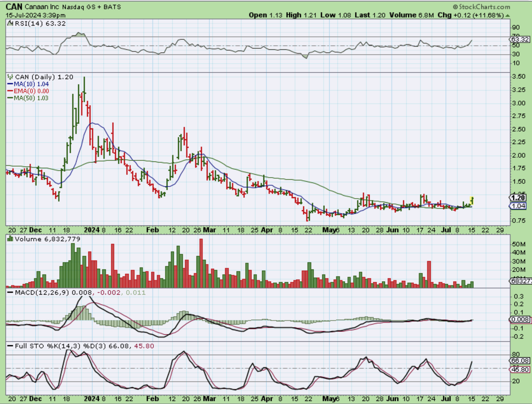Click the Jun date label on bottom axis

point(393,399)
